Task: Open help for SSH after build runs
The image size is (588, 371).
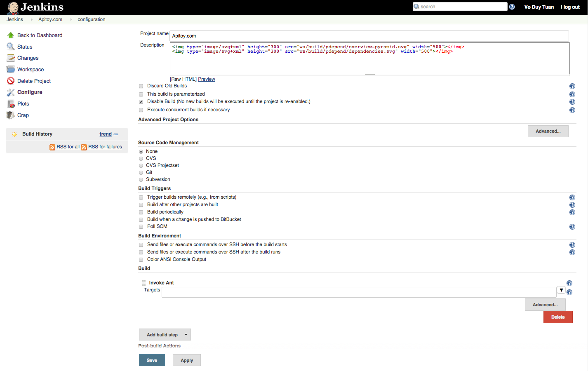Action: click(x=572, y=252)
